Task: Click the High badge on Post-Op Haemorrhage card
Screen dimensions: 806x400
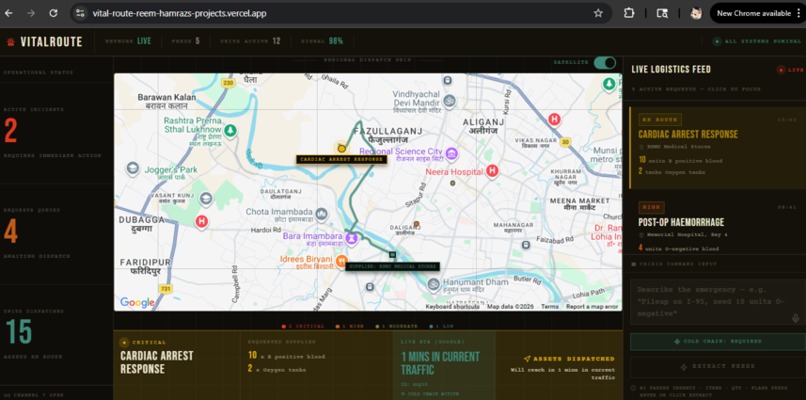Action: [x=651, y=208]
